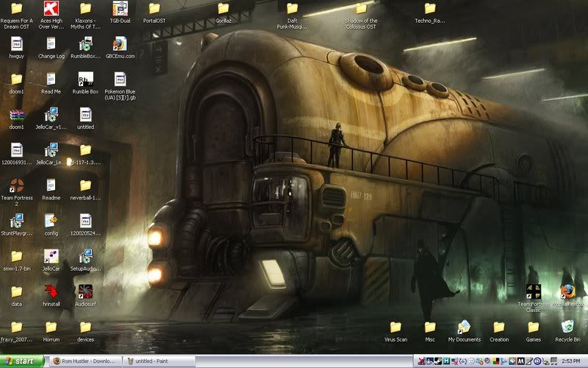The image size is (588, 368).
Task: Click the Windows Start button
Action: click(22, 361)
